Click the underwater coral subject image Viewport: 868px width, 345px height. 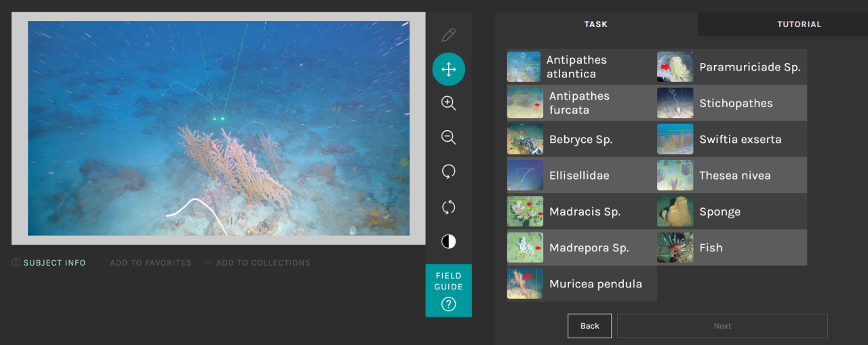coord(218,128)
